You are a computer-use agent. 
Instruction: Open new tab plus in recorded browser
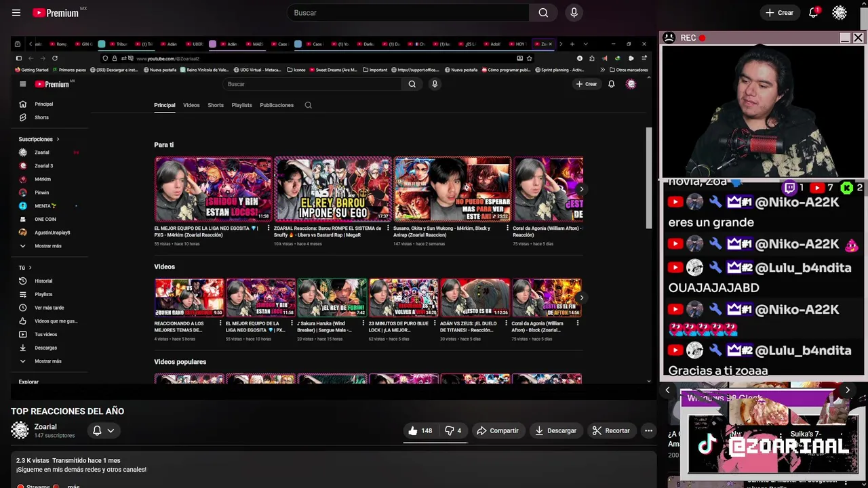click(x=572, y=44)
